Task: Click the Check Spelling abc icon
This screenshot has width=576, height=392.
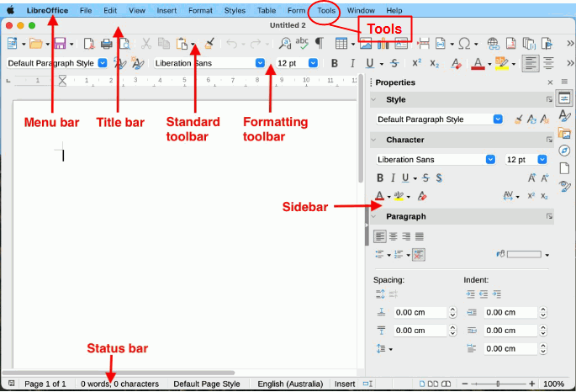Action: pos(302,43)
